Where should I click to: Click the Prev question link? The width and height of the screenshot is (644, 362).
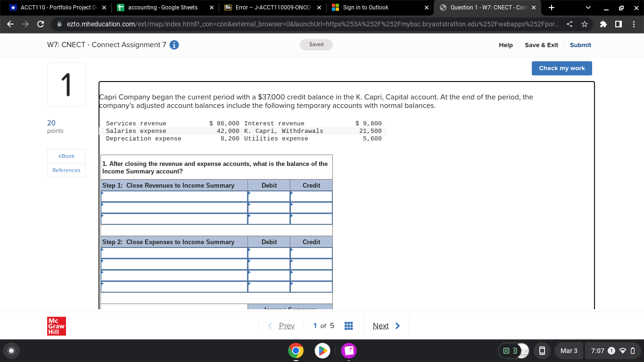click(281, 326)
